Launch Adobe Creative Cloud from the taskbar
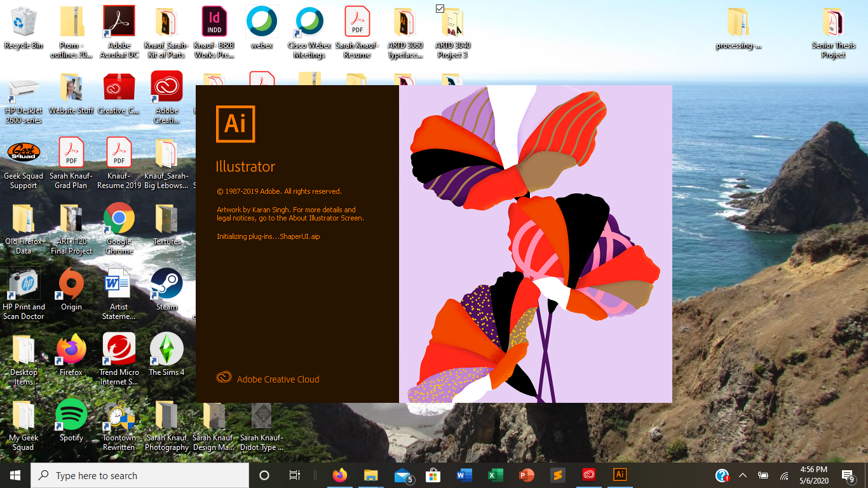 coord(588,475)
